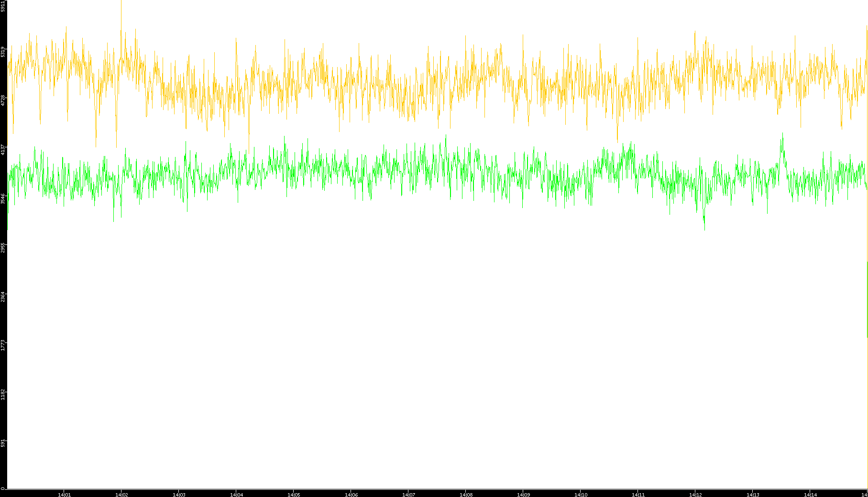Click the 14:01 time axis label

64,495
